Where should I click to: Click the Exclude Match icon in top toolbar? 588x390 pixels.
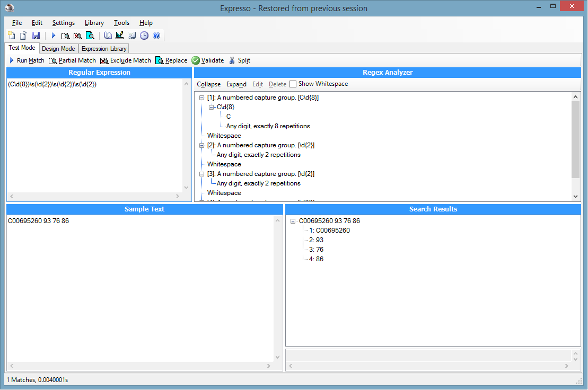[77, 36]
